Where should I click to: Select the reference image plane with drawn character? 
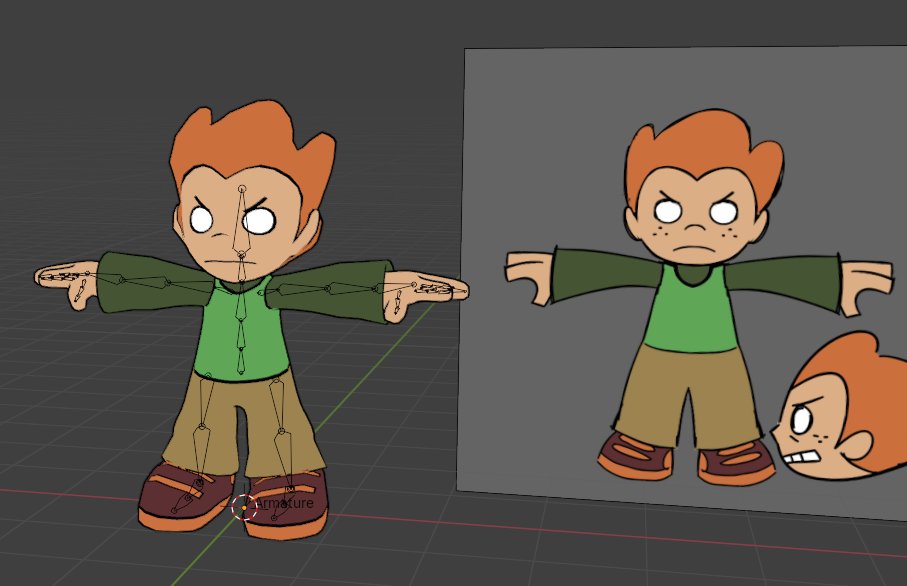[682, 282]
